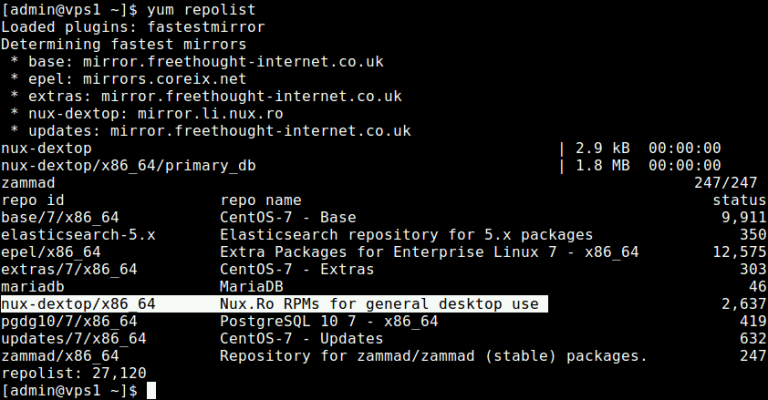Select the elasticsearch-5.x repo id
The height and width of the screenshot is (400, 768).
pyautogui.click(x=78, y=235)
